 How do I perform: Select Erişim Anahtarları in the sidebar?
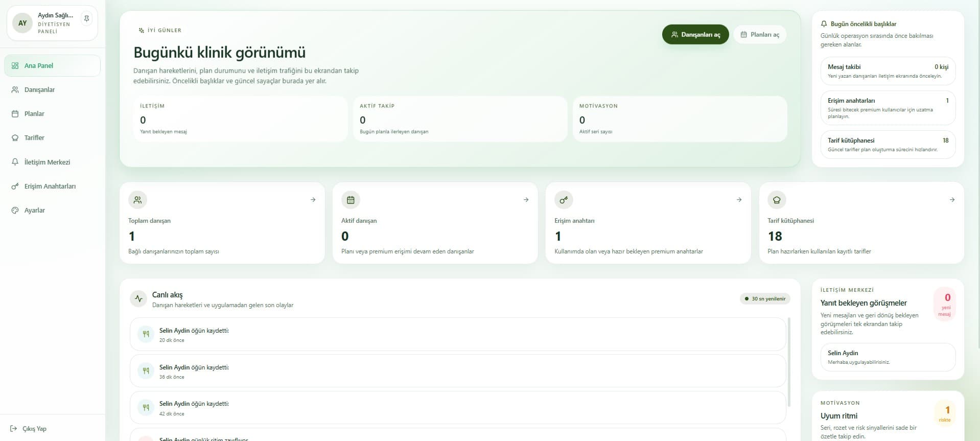pos(50,187)
